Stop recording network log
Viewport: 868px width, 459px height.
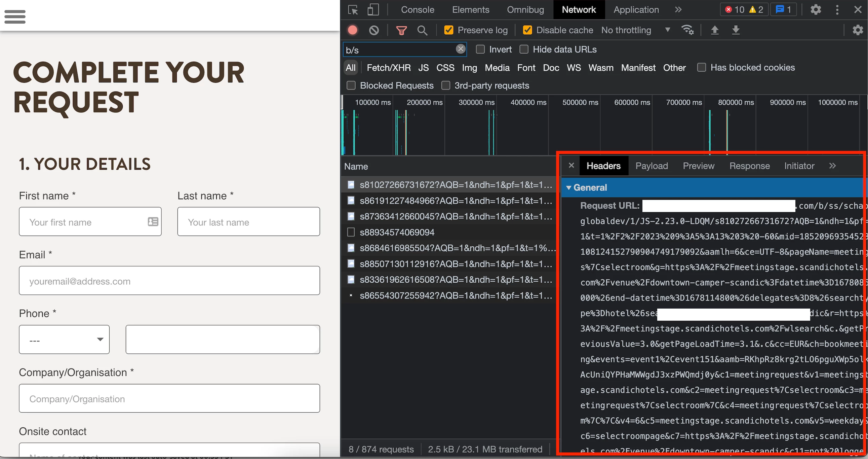pyautogui.click(x=352, y=30)
